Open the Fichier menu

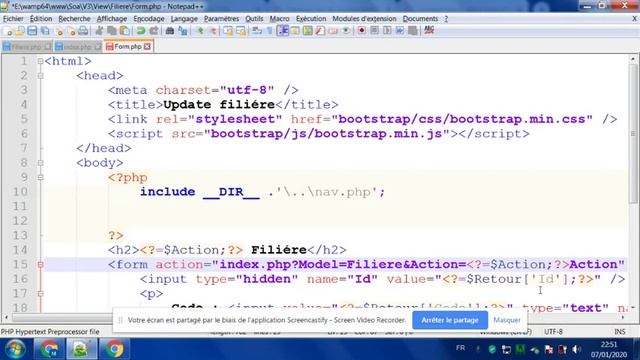point(13,19)
